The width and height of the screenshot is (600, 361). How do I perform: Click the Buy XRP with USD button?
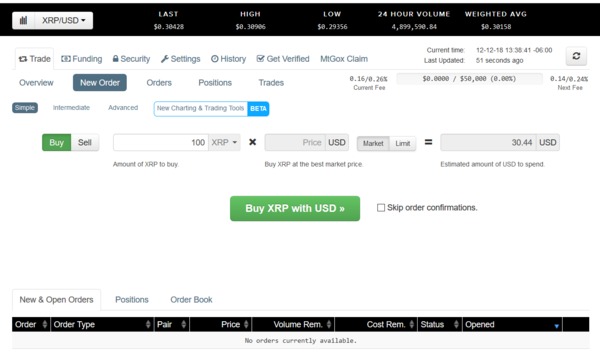pos(295,208)
